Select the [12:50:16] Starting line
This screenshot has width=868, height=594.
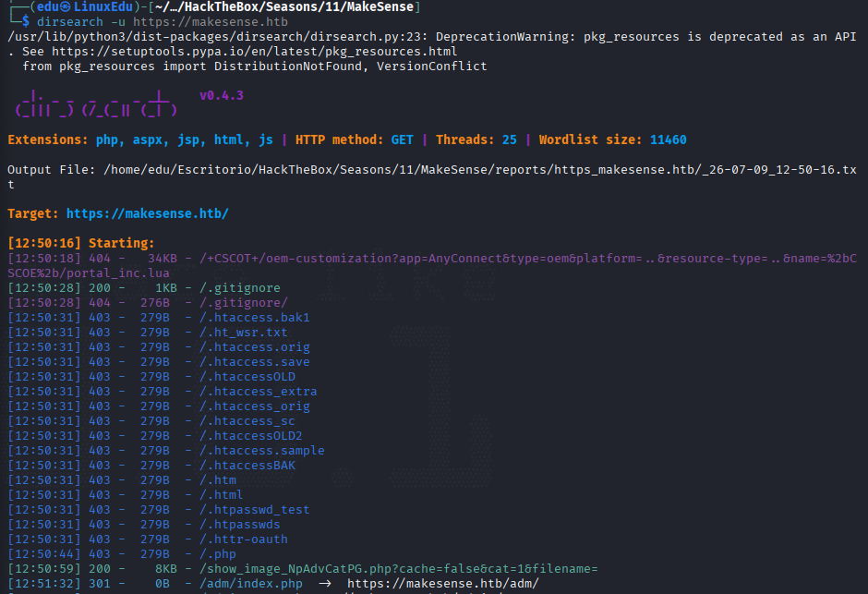[x=81, y=244]
